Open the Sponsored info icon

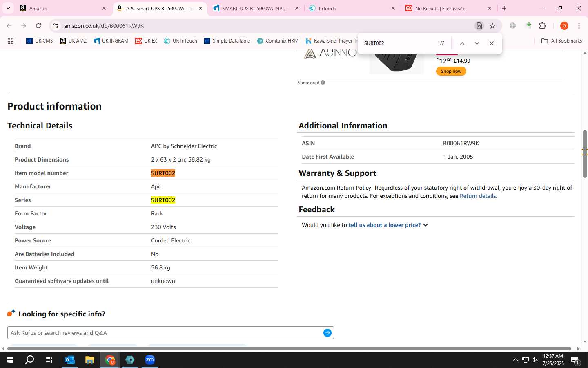(323, 83)
